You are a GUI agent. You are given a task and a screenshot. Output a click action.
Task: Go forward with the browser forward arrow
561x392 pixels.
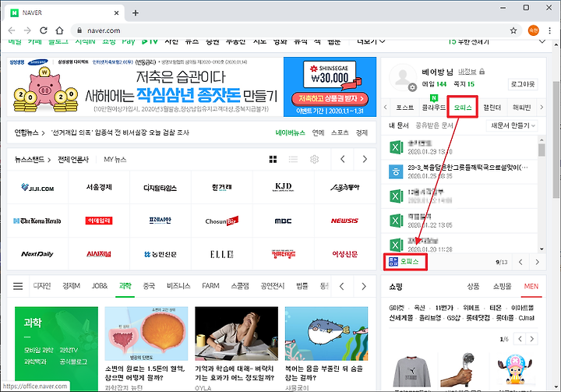coord(27,30)
